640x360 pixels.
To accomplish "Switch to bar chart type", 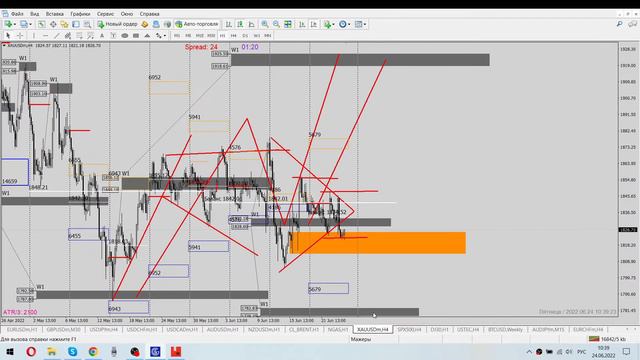I will tap(229, 24).
